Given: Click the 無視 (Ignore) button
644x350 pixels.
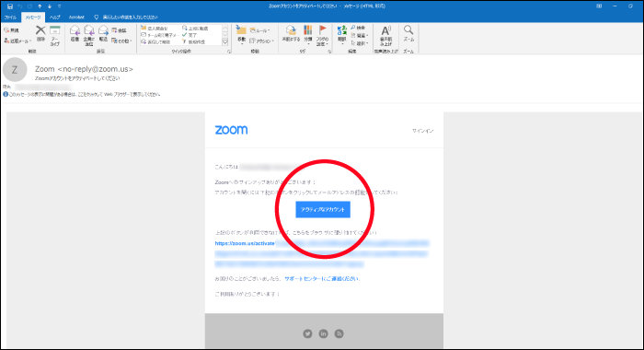Looking at the screenshot, I should [11, 30].
